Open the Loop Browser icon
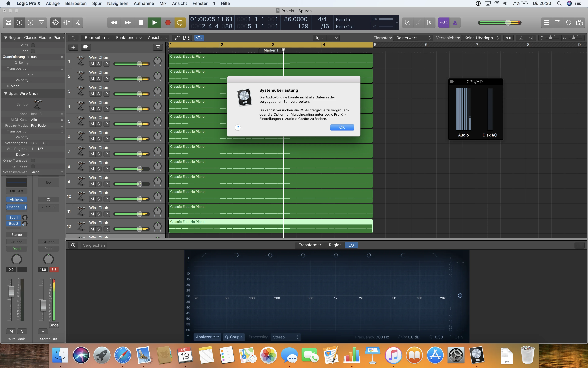This screenshot has height=368, width=588. (569, 23)
